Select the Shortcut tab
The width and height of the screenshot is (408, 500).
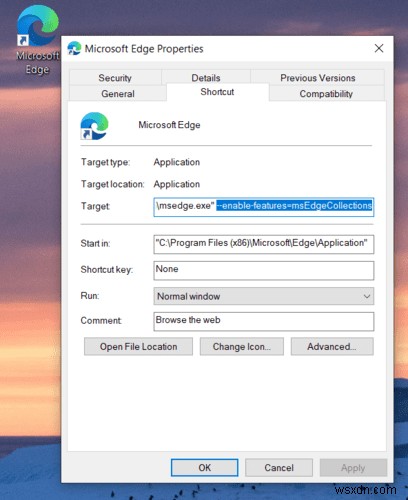tap(217, 92)
